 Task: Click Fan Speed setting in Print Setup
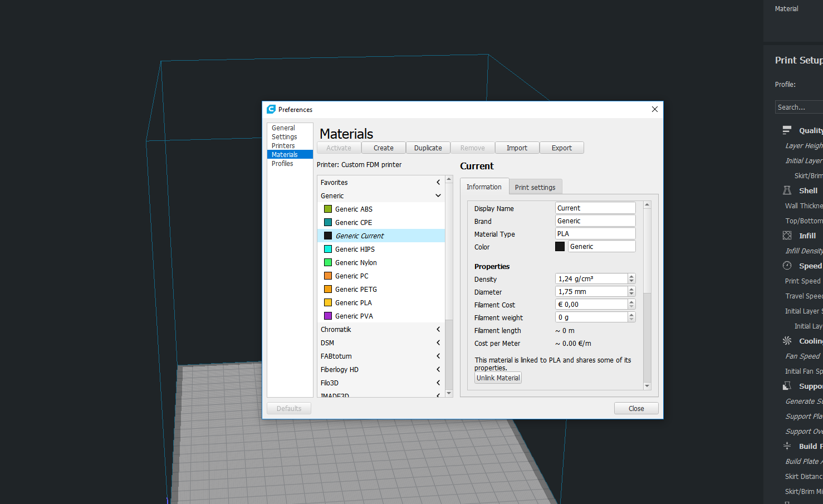pyautogui.click(x=802, y=356)
